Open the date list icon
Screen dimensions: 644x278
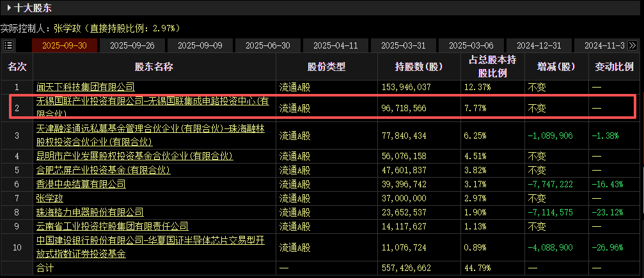[x=8, y=45]
